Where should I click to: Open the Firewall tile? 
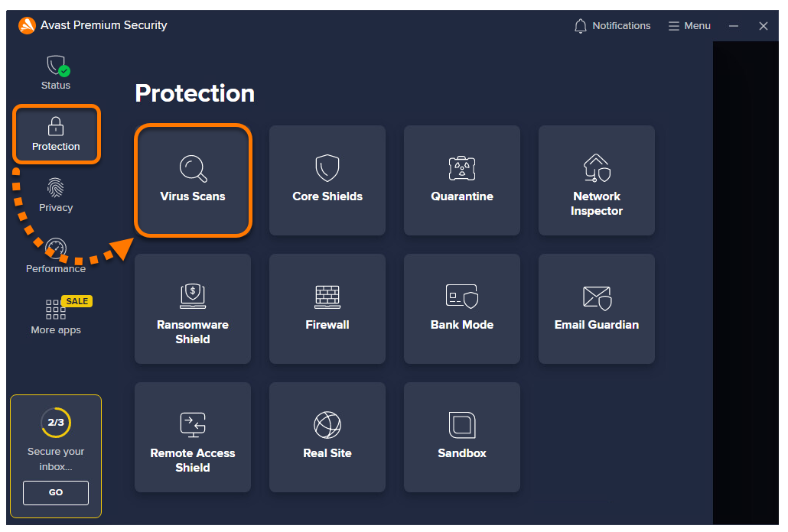[327, 309]
